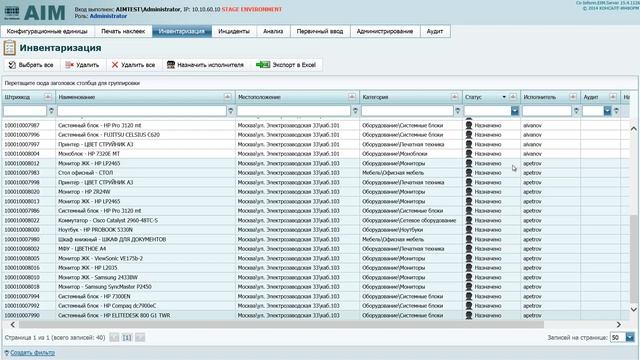Click the next page pager button
Screen dimensions: 640x360
pyautogui.click(x=140, y=338)
